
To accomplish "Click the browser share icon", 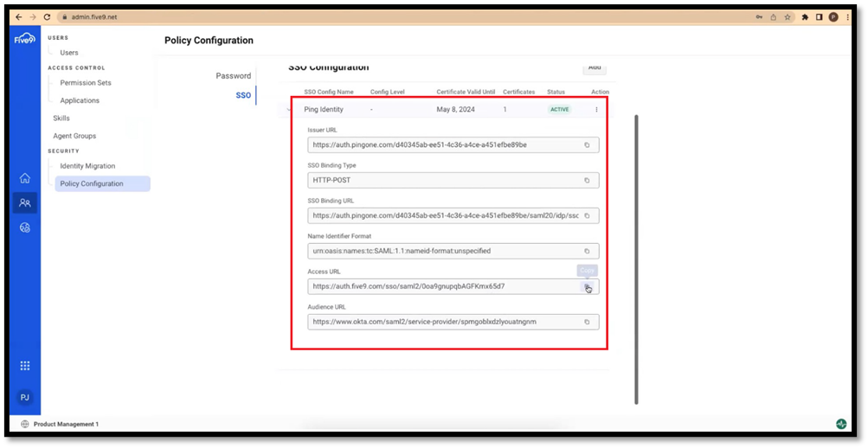I will (774, 17).
